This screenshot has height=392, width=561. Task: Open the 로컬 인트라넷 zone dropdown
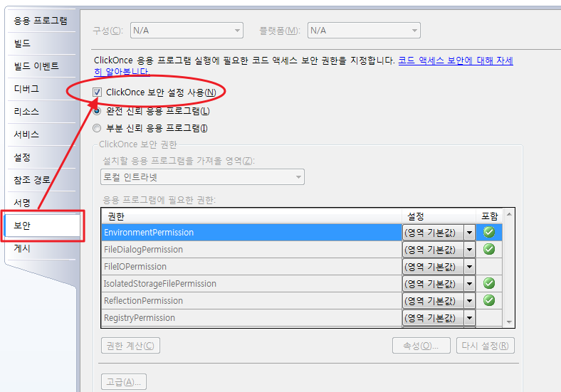point(202,177)
